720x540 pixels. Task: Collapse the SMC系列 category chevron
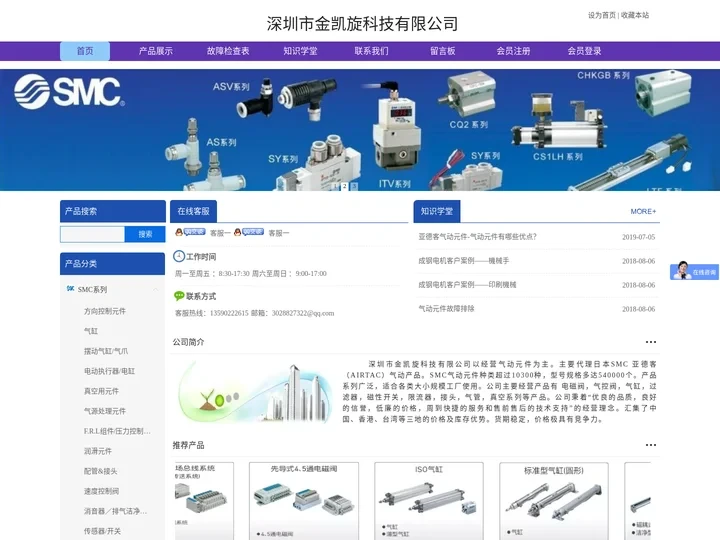tap(155, 289)
